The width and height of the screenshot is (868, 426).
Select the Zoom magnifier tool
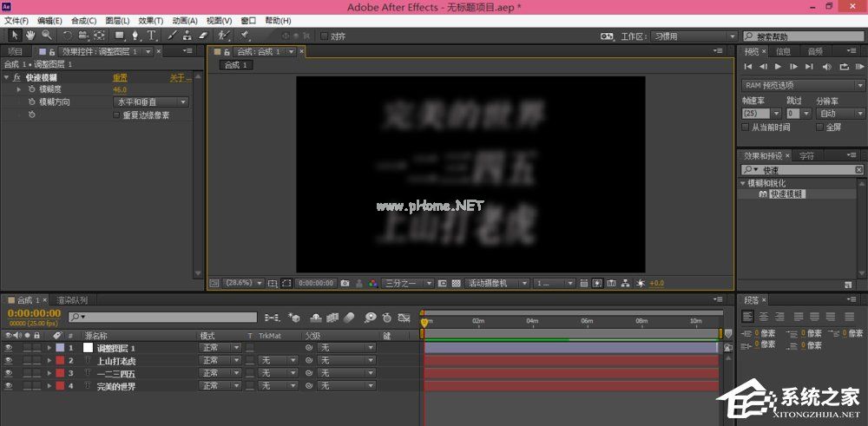[46, 36]
